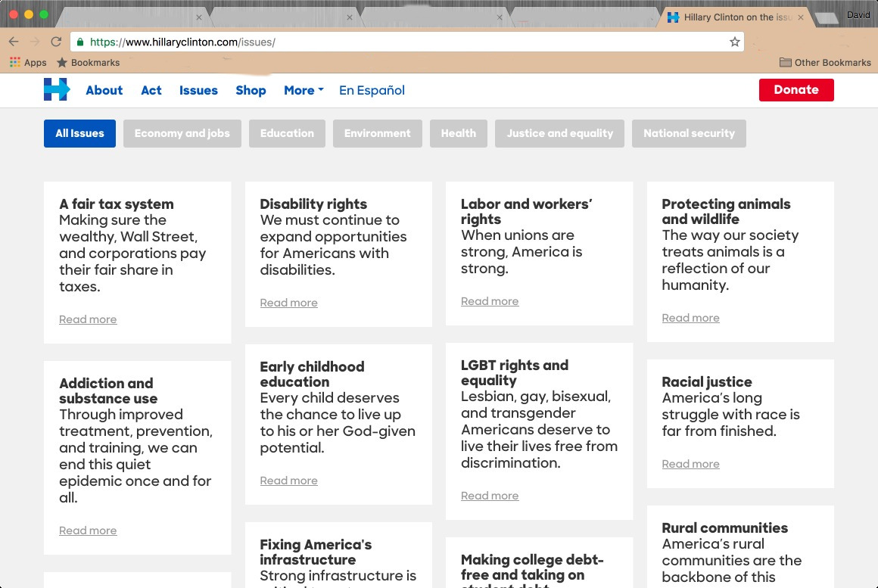Screen dimensions: 878x588
Task: Read more about Disability rights
Action: [x=288, y=303]
